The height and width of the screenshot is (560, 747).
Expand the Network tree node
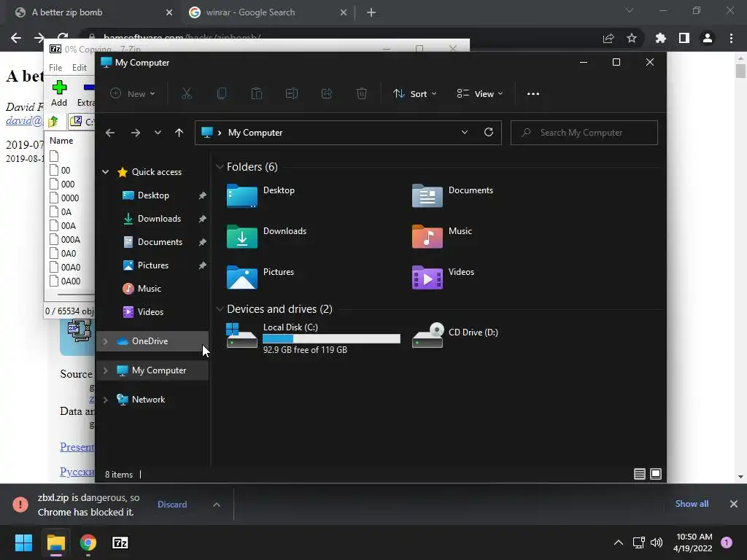[105, 400]
